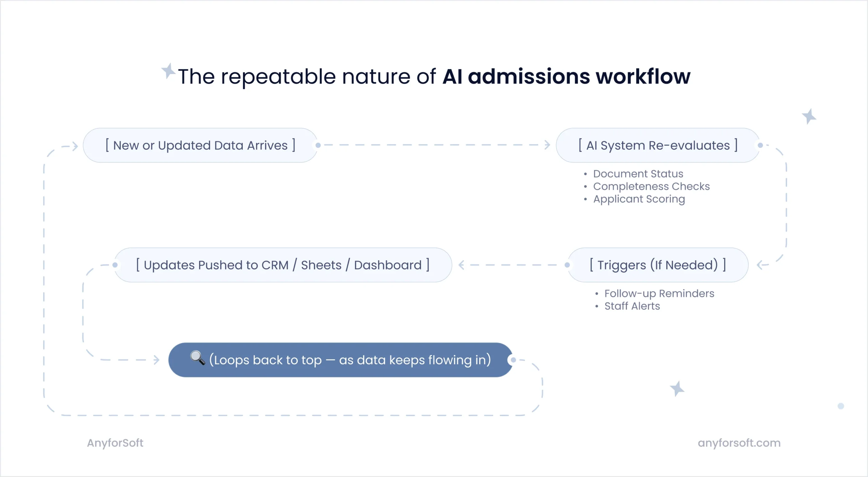Click the Applicant Scoring bullet item

639,199
